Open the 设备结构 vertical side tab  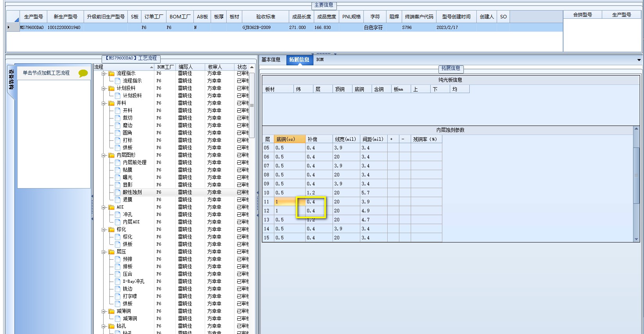pyautogui.click(x=11, y=79)
